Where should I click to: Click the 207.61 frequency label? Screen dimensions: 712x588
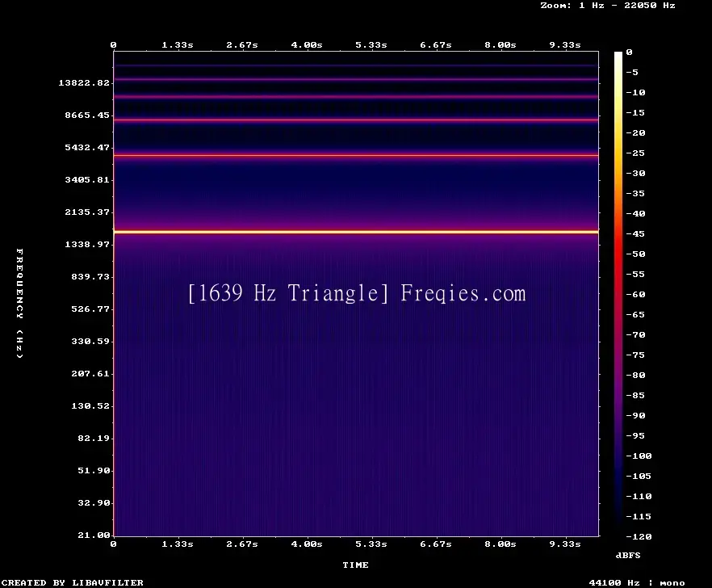[x=90, y=373]
